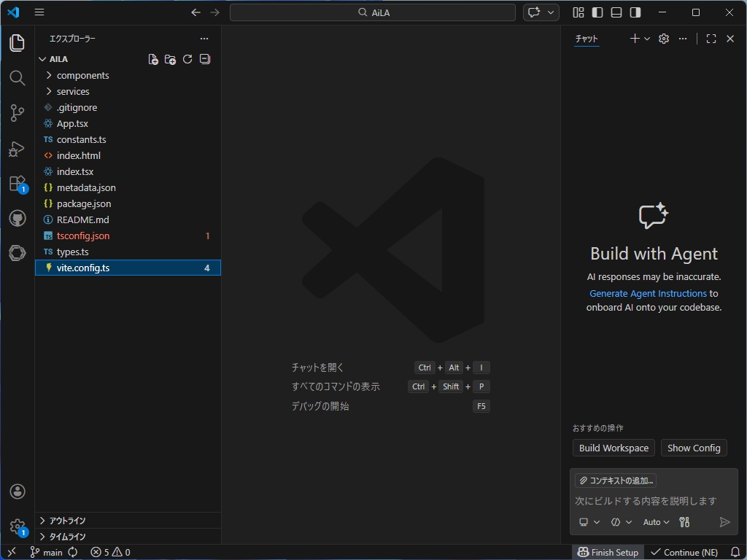Click the chat prompt input field
This screenshot has height=560, width=747.
653,501
